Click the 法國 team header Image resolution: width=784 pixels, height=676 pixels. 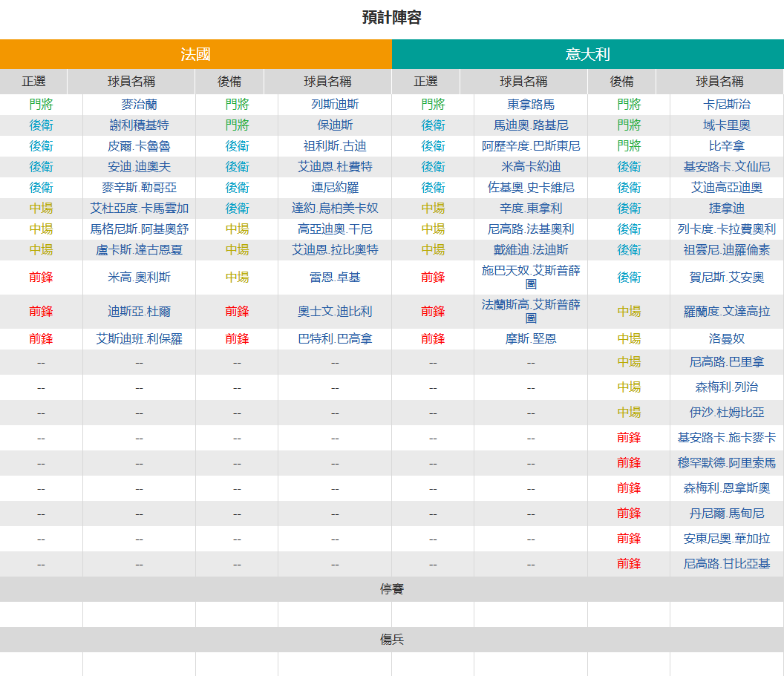(x=195, y=54)
